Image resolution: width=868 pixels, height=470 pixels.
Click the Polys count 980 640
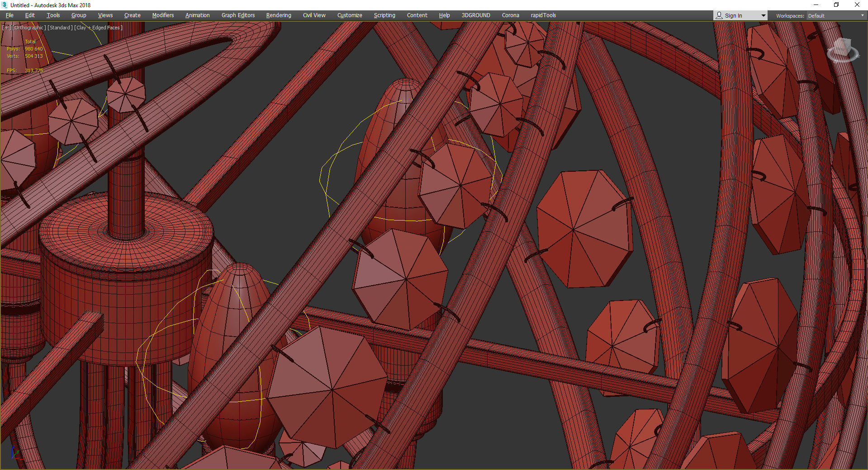point(34,49)
